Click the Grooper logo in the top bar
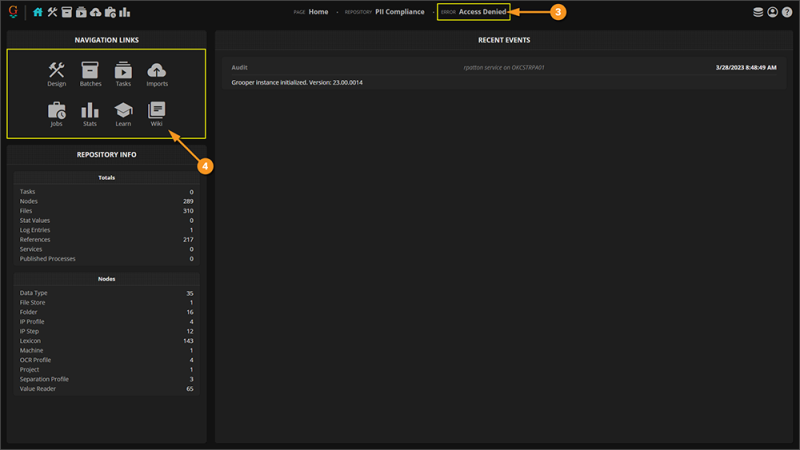The height and width of the screenshot is (450, 800). coord(13,12)
